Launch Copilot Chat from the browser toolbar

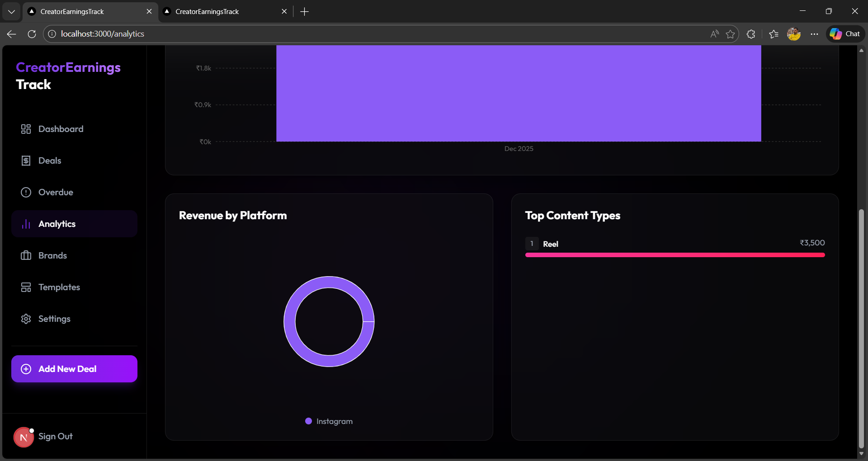(x=845, y=33)
